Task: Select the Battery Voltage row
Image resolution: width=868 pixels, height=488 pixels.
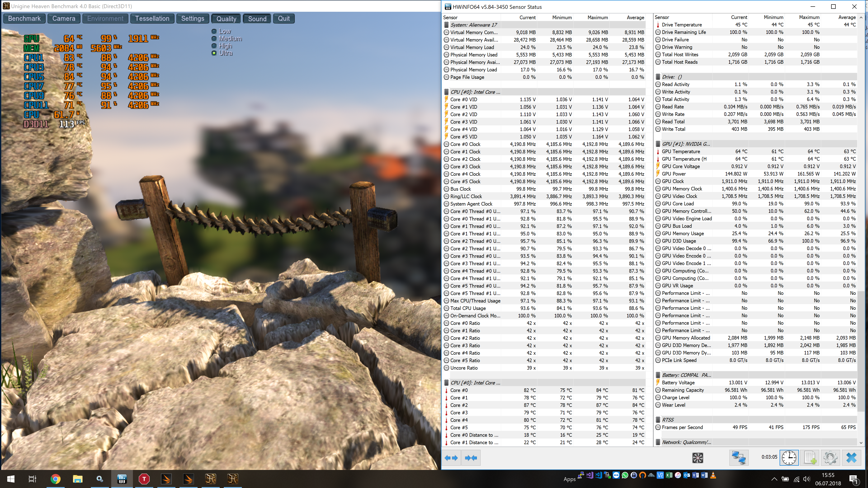Action: [x=756, y=382]
